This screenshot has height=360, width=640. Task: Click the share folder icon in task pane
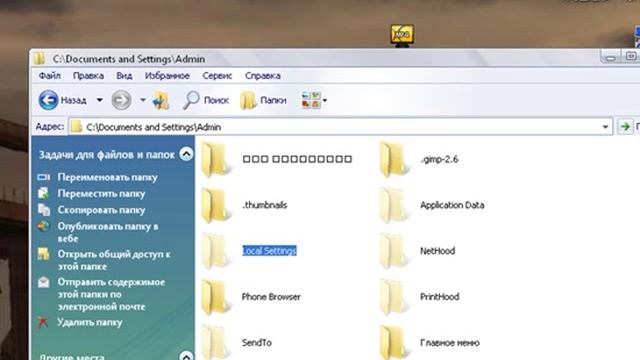tap(43, 254)
